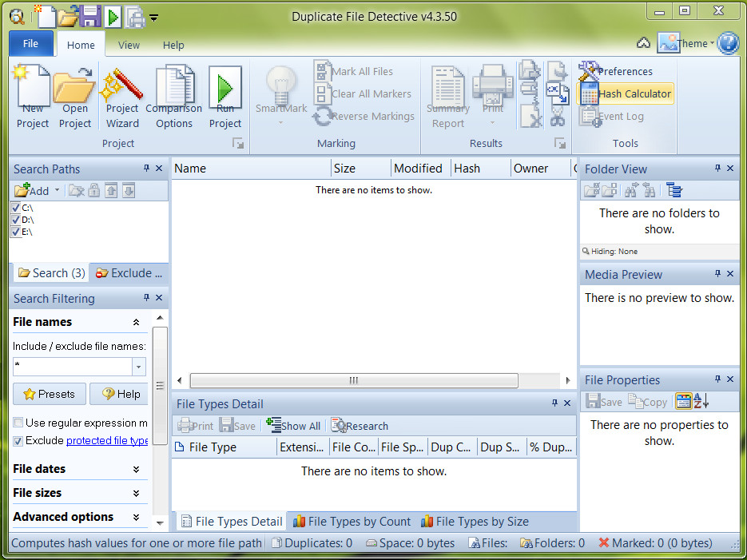This screenshot has width=747, height=560.
Task: Click the cloud-shaped icon beside the Theme button
Action: click(644, 43)
